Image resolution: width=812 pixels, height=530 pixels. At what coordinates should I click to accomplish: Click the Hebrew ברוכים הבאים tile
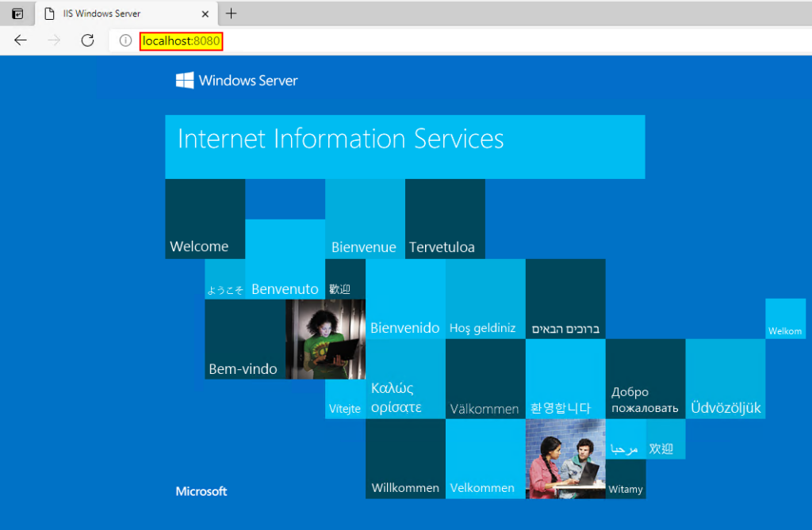(x=565, y=299)
